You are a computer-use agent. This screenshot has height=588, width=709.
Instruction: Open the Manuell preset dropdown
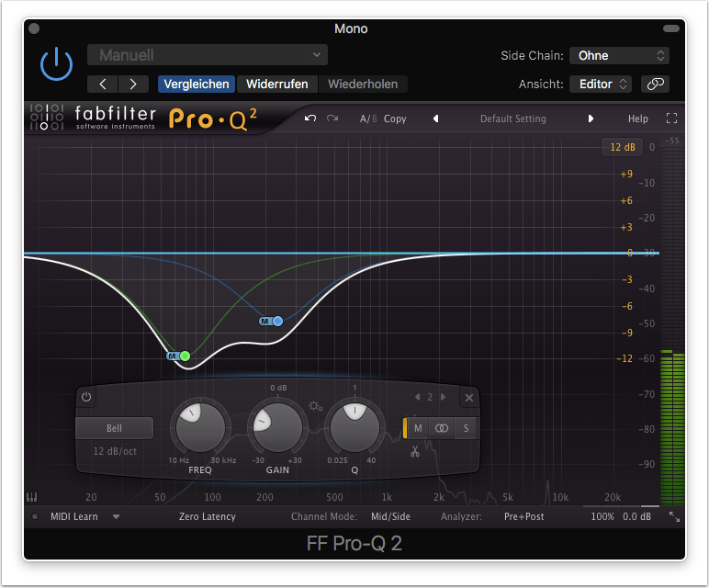tap(208, 55)
